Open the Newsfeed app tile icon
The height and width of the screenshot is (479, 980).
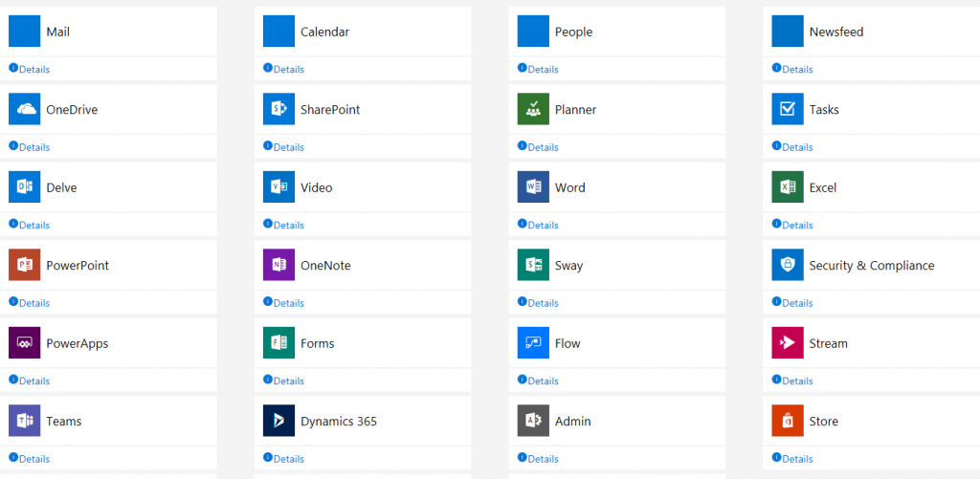(x=788, y=32)
